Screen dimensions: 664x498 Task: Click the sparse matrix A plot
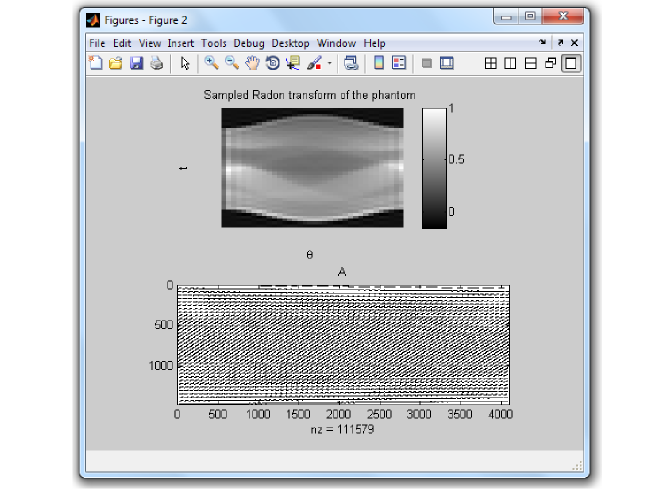point(343,344)
